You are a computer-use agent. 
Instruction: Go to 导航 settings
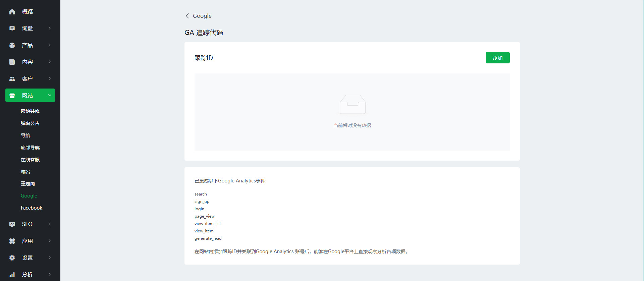tap(25, 135)
